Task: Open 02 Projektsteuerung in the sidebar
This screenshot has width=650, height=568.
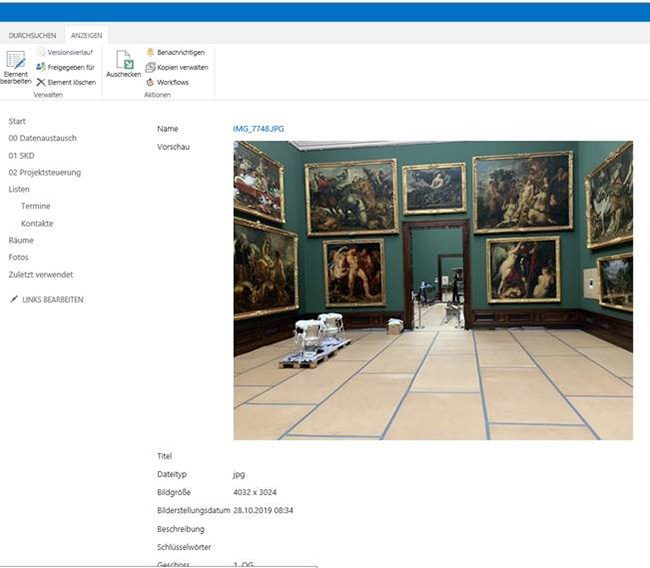Action: coord(44,172)
